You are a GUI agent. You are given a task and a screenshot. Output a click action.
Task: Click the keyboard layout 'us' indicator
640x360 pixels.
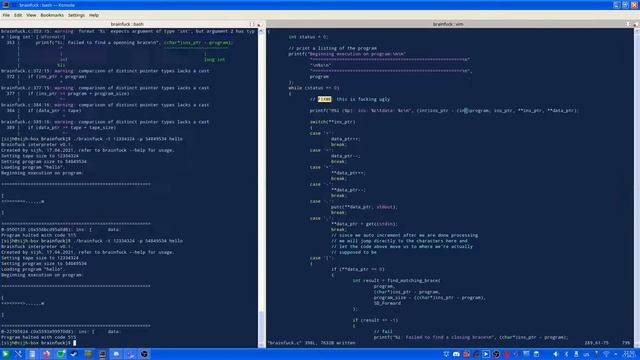(586, 354)
